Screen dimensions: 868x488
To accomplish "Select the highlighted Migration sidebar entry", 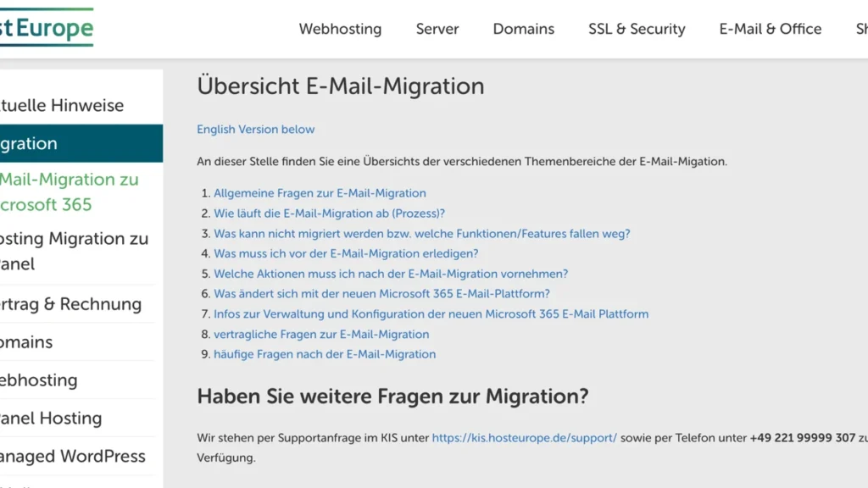I will tap(51, 143).
